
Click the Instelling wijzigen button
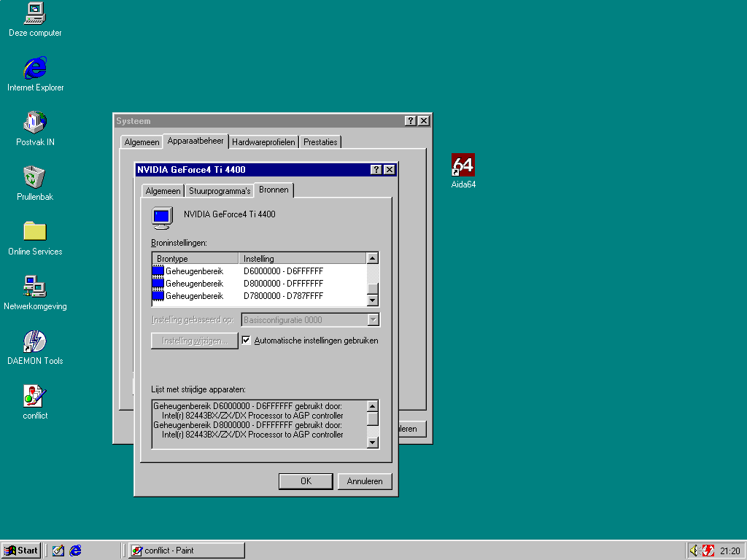(194, 341)
